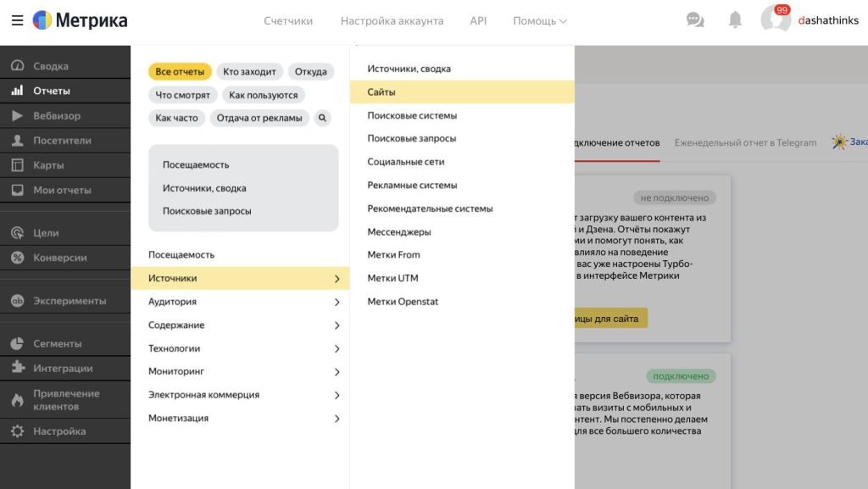The height and width of the screenshot is (489, 868).
Task: Open the chat messages icon
Action: coord(695,20)
